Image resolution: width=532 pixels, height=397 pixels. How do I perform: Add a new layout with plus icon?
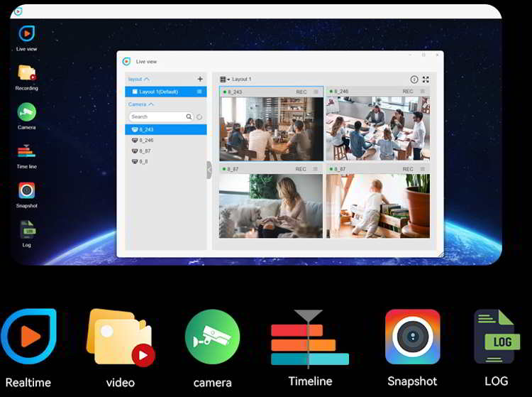pos(200,79)
